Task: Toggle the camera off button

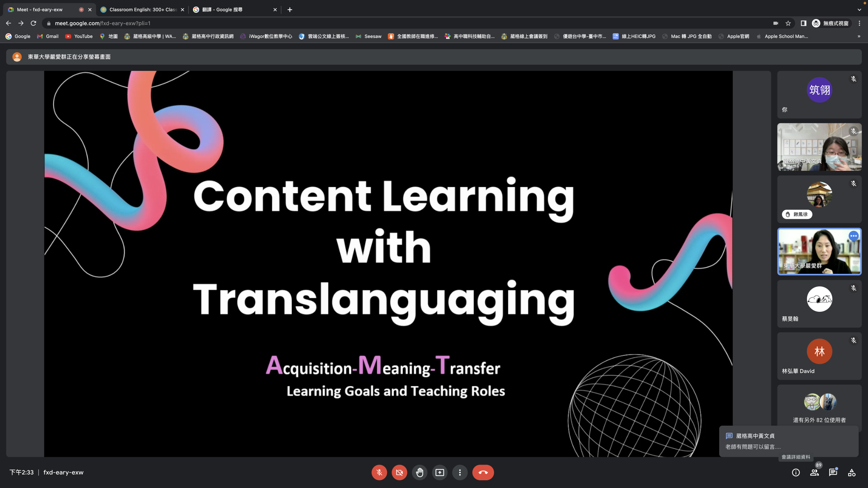Action: coord(399,472)
